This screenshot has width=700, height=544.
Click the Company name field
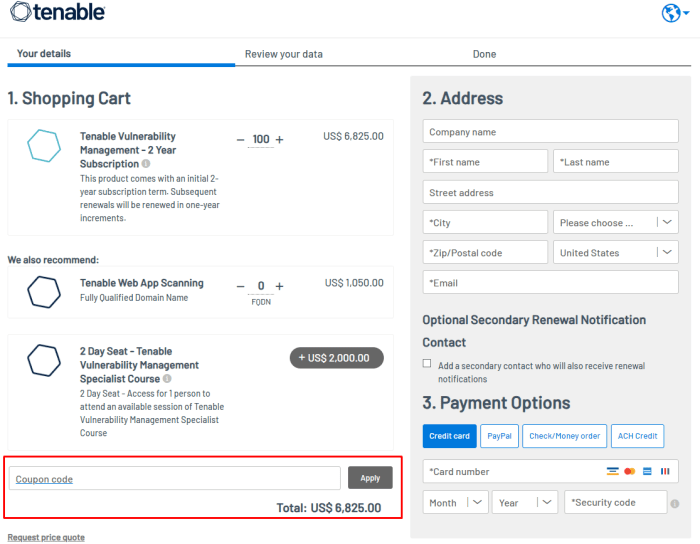click(x=550, y=132)
